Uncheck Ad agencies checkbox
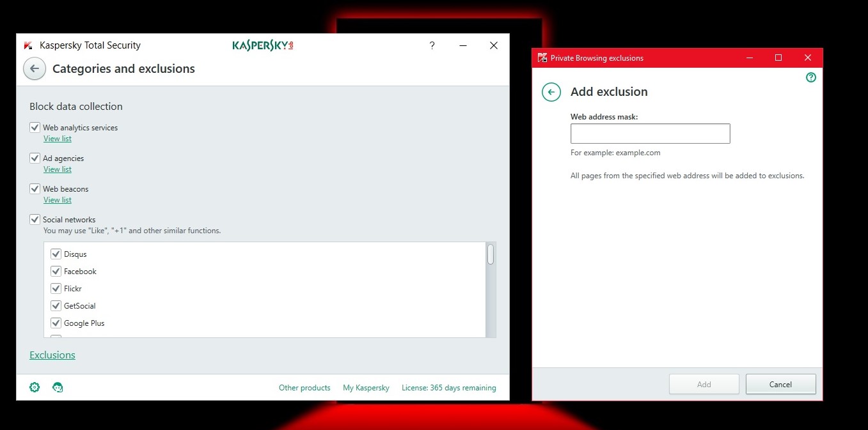 [x=35, y=158]
